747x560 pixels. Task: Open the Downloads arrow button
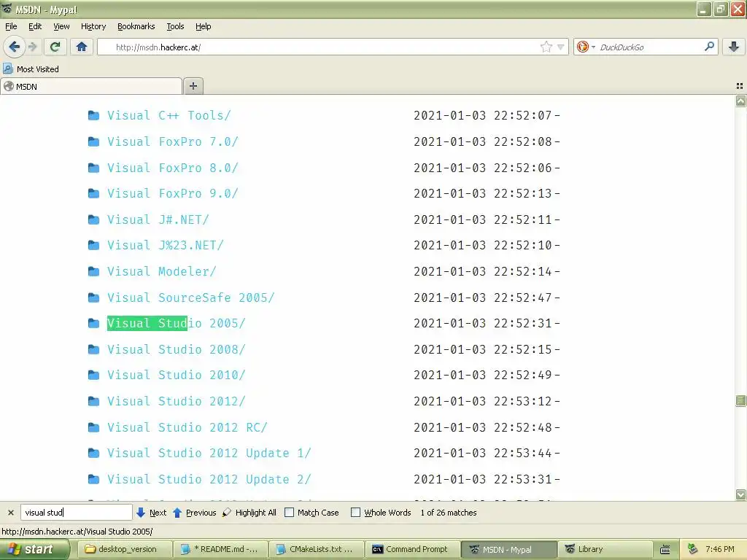point(734,47)
